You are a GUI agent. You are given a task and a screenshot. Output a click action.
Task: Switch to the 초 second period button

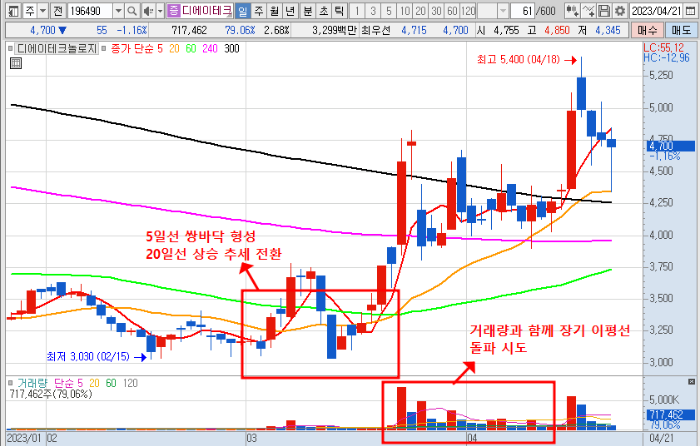(324, 11)
